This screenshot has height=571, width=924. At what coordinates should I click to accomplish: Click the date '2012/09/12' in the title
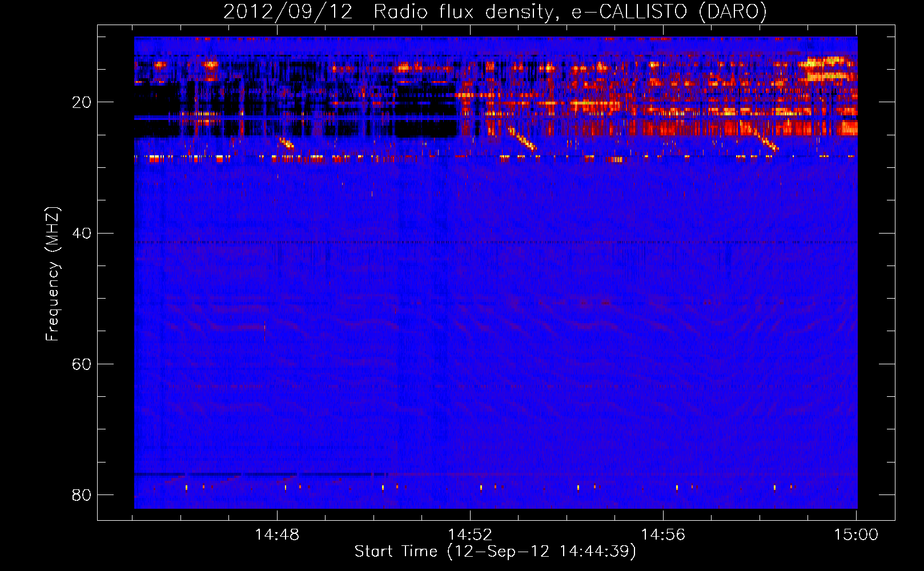(288, 11)
